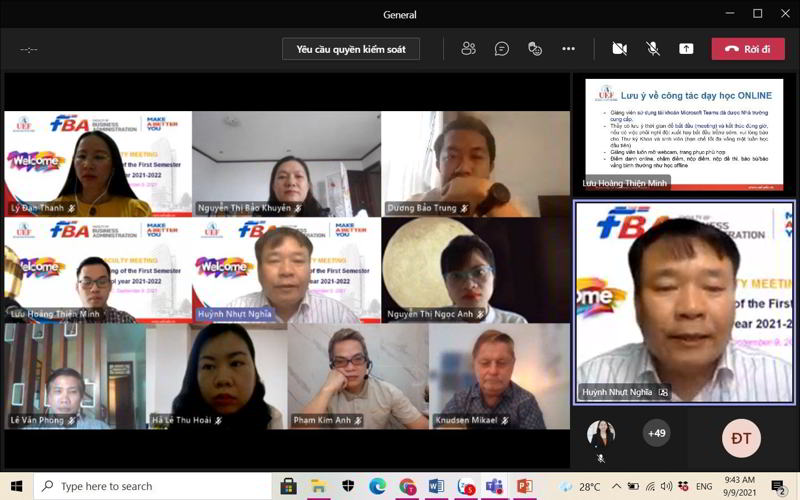Open Word from the taskbar

point(436,487)
